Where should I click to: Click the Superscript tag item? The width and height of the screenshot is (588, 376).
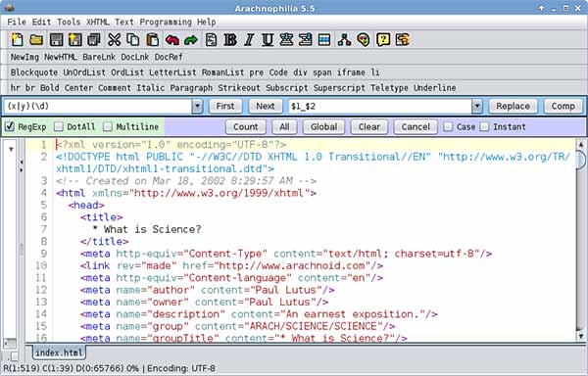339,88
